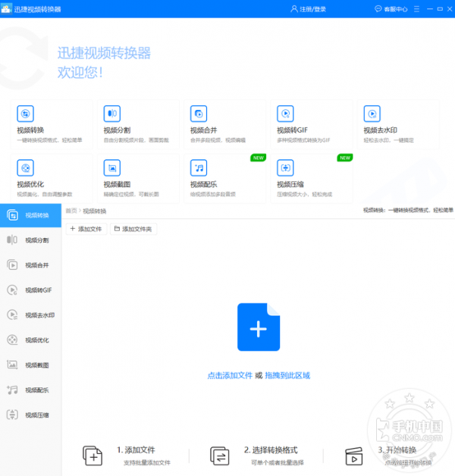
Task: Click the step 3 开始转换 clapper icon
Action: (354, 456)
